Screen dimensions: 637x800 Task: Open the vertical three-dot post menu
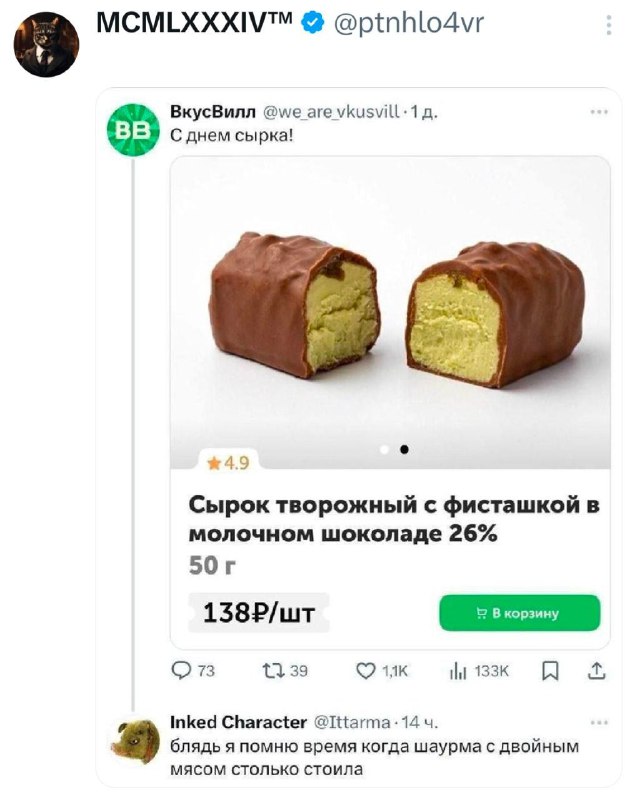[x=609, y=24]
